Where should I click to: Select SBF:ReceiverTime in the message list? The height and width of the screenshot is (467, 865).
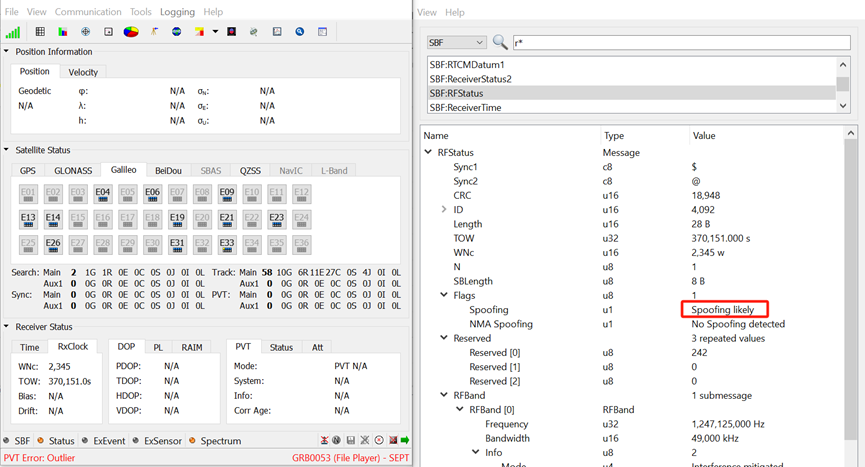point(632,108)
